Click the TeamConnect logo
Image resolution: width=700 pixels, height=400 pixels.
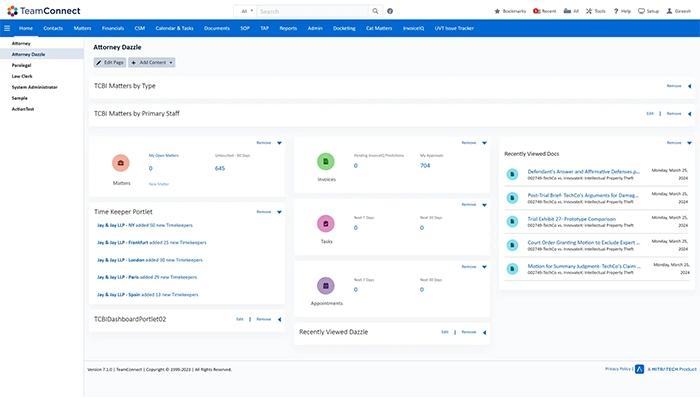click(44, 11)
